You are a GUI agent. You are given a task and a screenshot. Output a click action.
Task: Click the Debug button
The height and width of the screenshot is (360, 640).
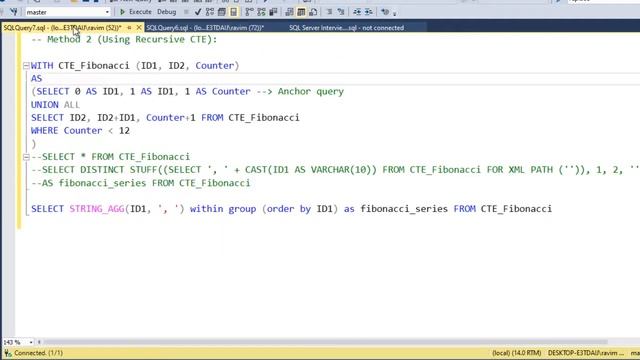tap(167, 12)
